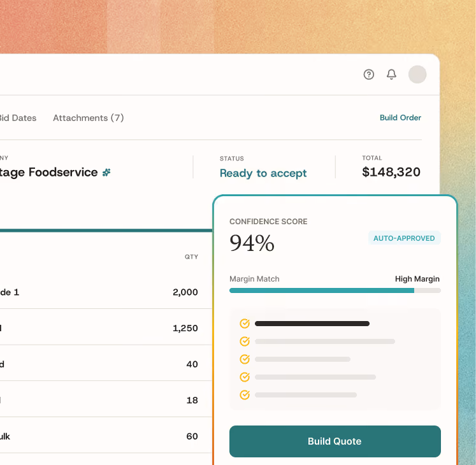Click the second checklist checkmark icon
Viewport: 476px width, 465px height.
(x=245, y=341)
